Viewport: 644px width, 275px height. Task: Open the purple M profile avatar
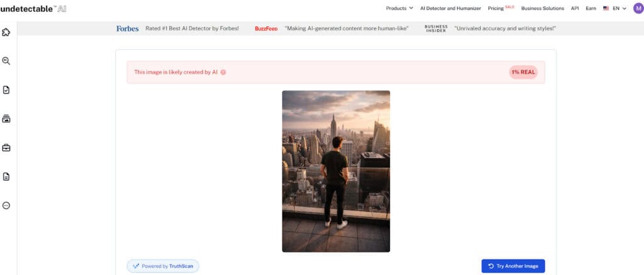(x=638, y=8)
